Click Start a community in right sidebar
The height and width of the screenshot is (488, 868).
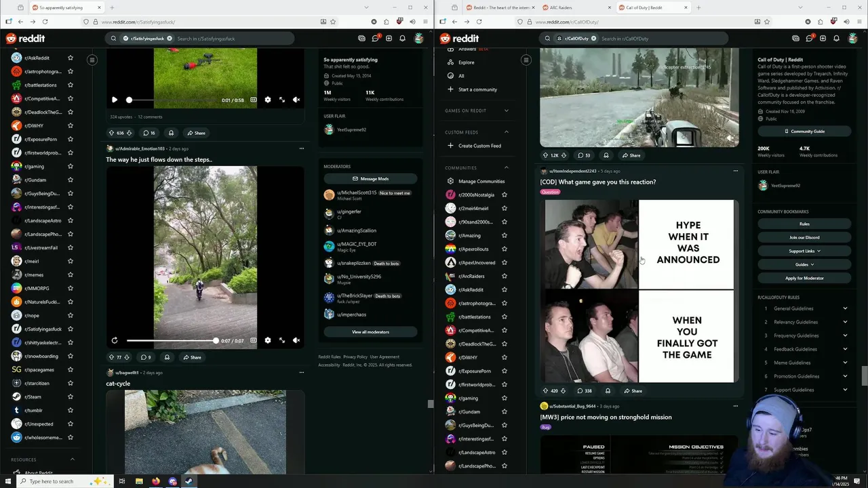[x=477, y=89]
